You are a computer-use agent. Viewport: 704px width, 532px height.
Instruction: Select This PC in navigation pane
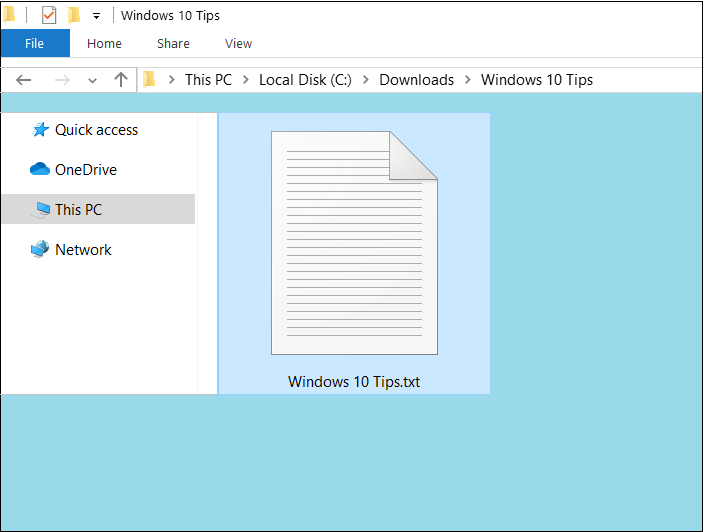[98, 209]
